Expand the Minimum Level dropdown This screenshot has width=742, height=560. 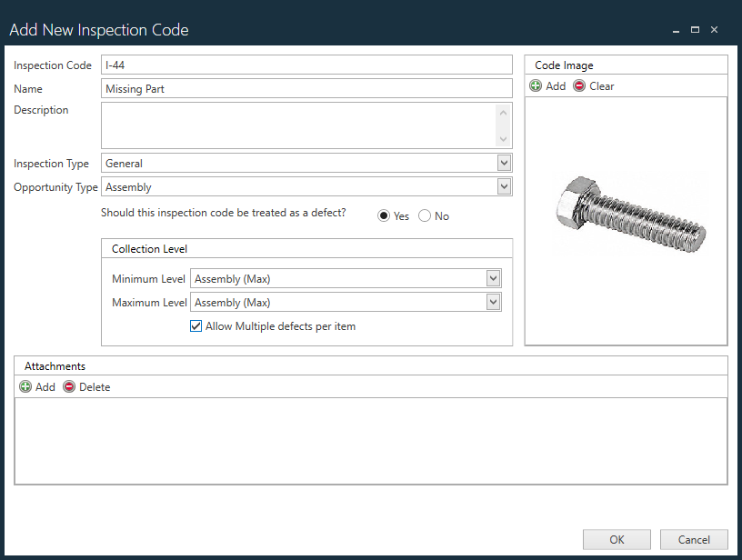click(493, 278)
